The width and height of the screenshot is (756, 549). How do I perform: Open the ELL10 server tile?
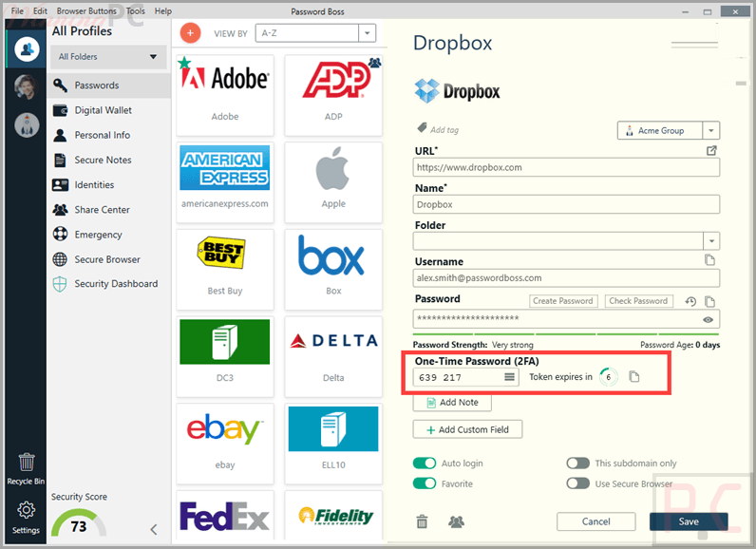tap(333, 444)
